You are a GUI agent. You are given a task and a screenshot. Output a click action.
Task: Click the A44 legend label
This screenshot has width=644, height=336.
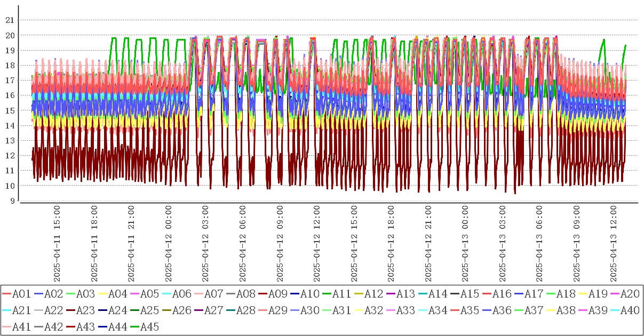click(117, 327)
